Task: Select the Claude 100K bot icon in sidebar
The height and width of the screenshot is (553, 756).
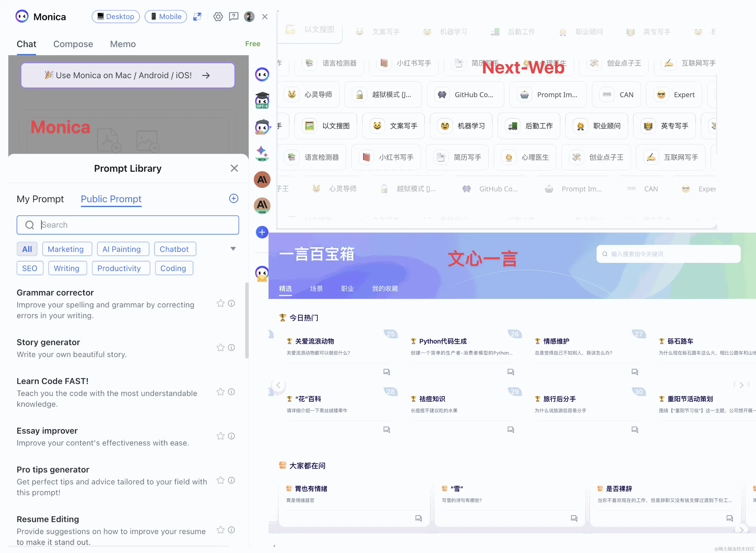Action: (x=262, y=206)
